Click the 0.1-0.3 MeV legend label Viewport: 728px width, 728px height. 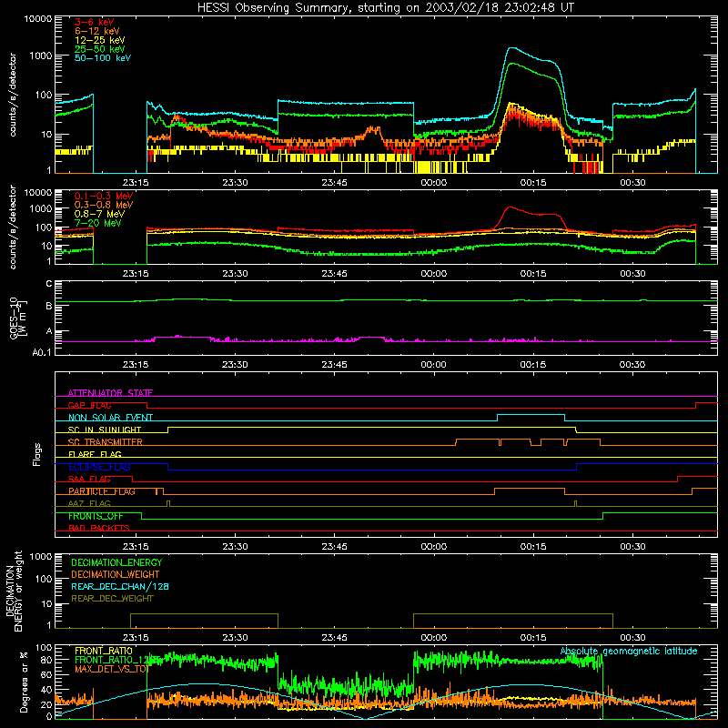pyautogui.click(x=104, y=196)
